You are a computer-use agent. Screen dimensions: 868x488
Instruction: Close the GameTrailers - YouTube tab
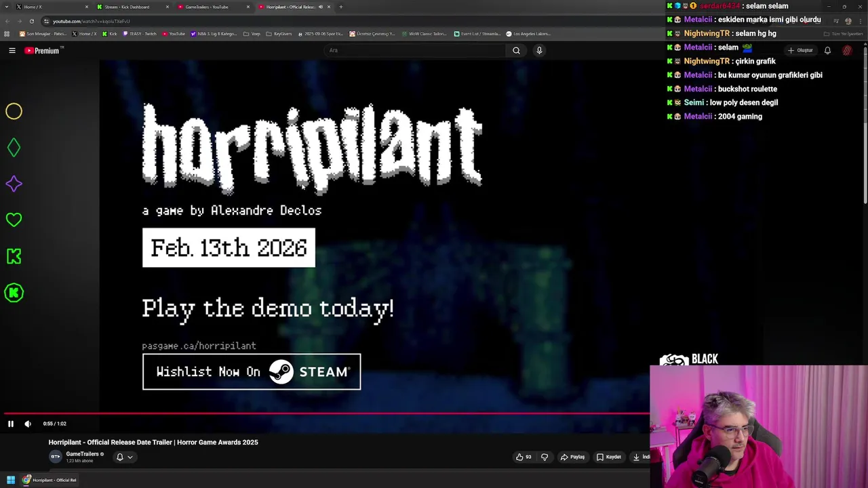pyautogui.click(x=248, y=7)
